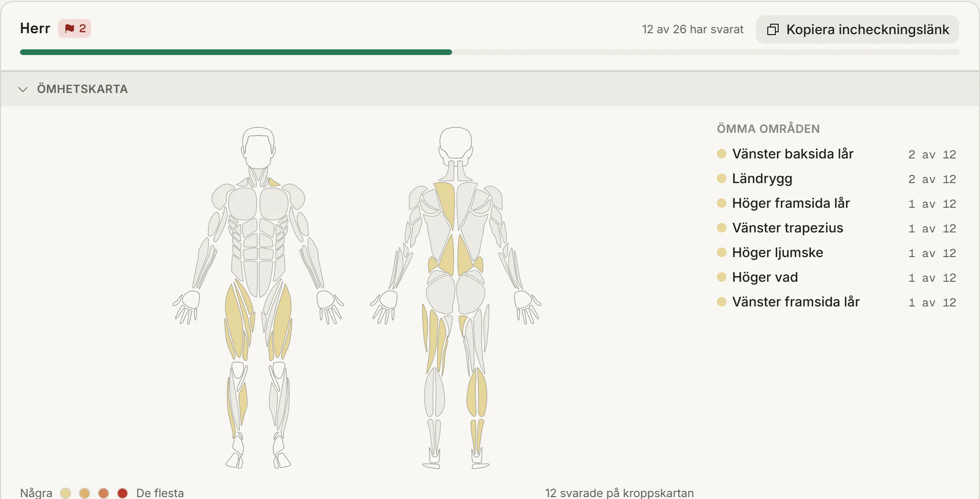Copy the check-in link button

point(857,29)
